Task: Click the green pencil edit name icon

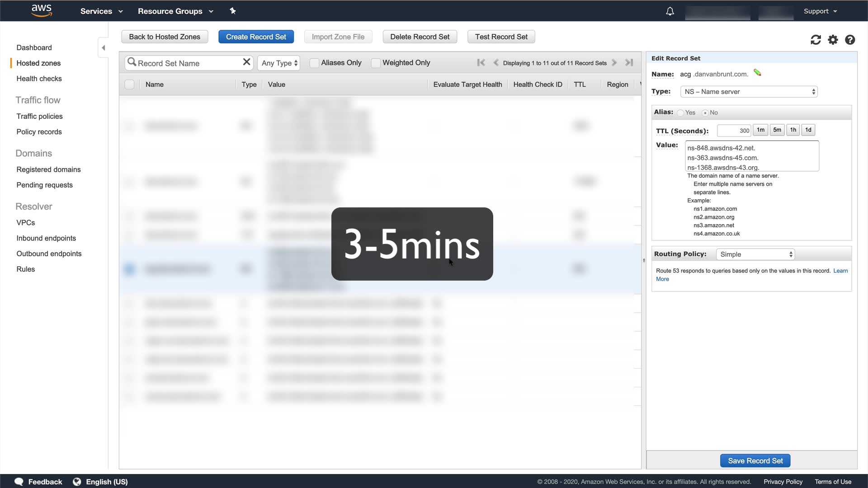Action: tap(758, 73)
